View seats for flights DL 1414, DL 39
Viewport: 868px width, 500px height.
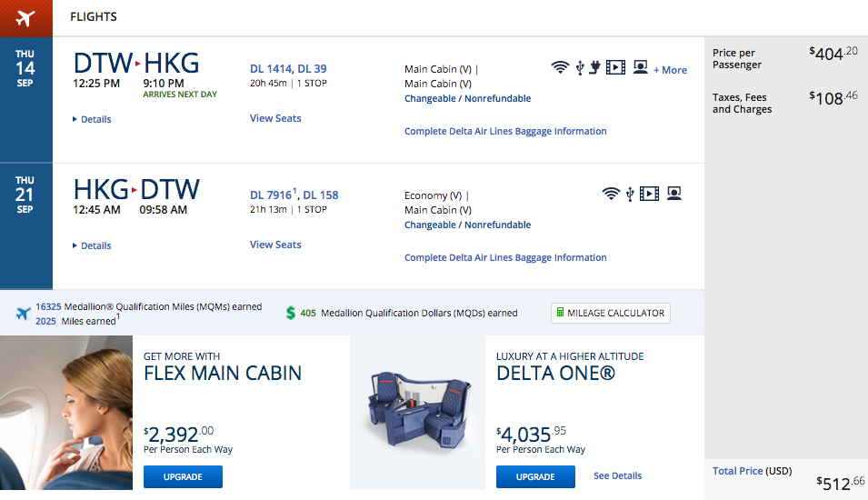click(275, 118)
